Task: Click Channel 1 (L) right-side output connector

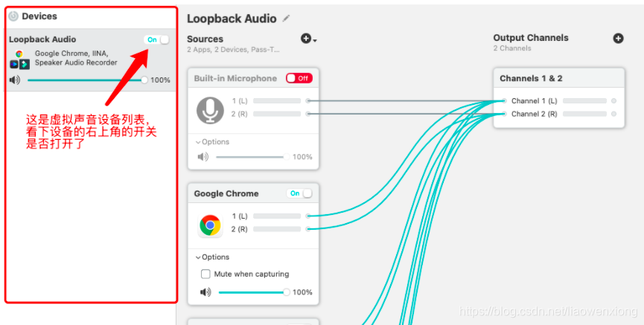Action: pyautogui.click(x=613, y=100)
